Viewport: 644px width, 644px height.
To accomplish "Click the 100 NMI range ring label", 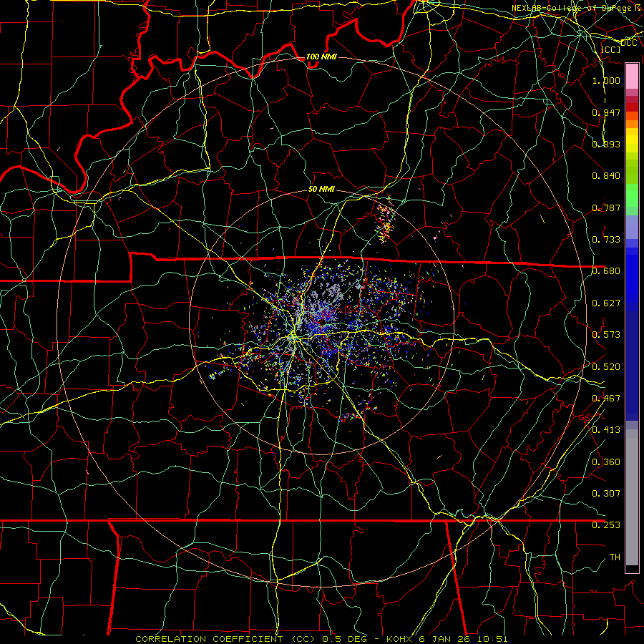I will [x=321, y=57].
